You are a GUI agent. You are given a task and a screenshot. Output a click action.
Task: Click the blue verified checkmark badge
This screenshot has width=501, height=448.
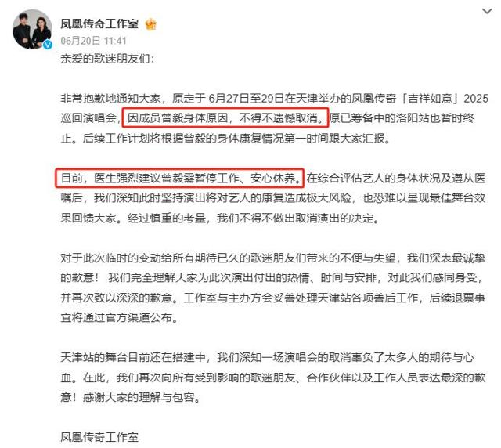tap(48, 45)
